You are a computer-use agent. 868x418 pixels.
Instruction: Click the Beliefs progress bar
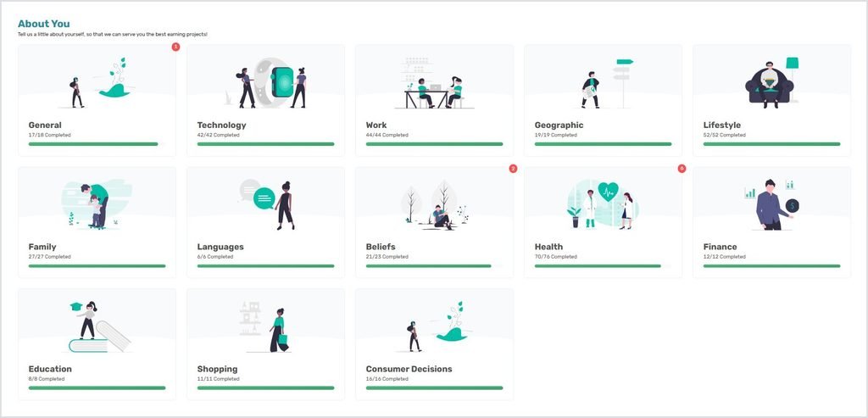[x=435, y=265]
